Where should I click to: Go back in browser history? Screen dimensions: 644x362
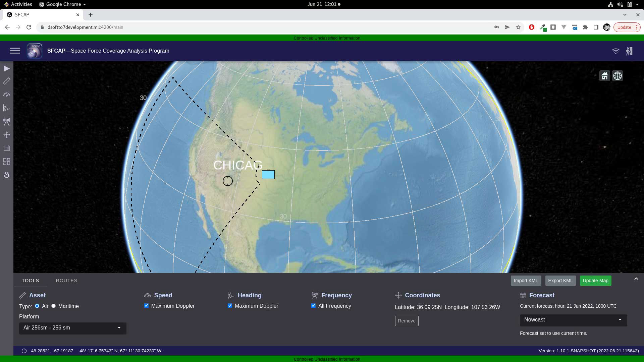coord(7,27)
